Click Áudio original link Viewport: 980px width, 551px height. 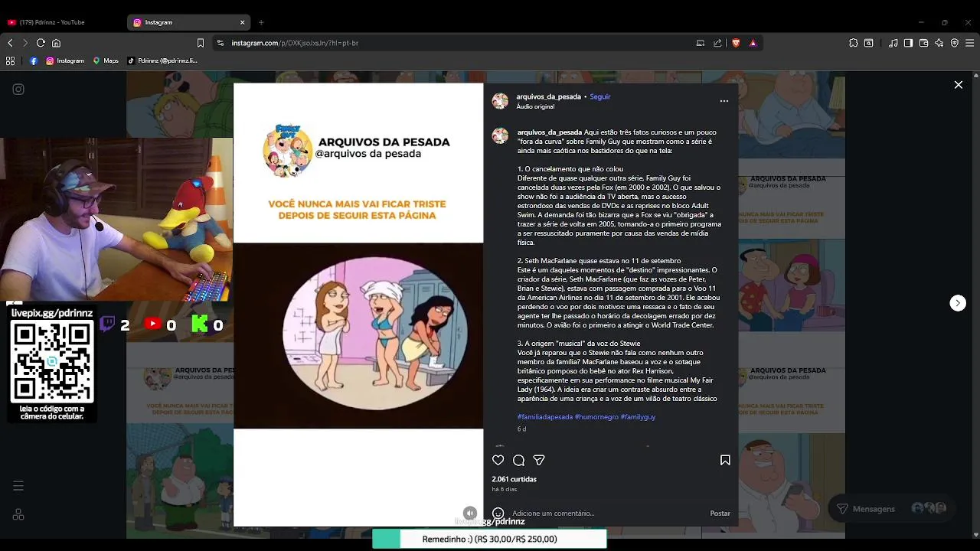(535, 107)
